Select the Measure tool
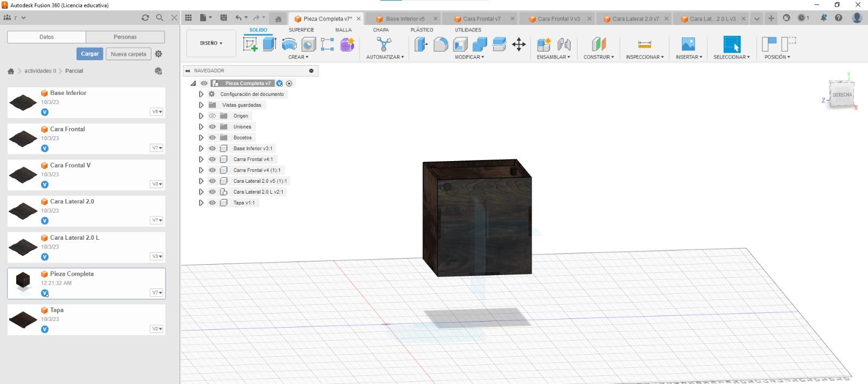Image resolution: width=868 pixels, height=384 pixels. point(644,44)
